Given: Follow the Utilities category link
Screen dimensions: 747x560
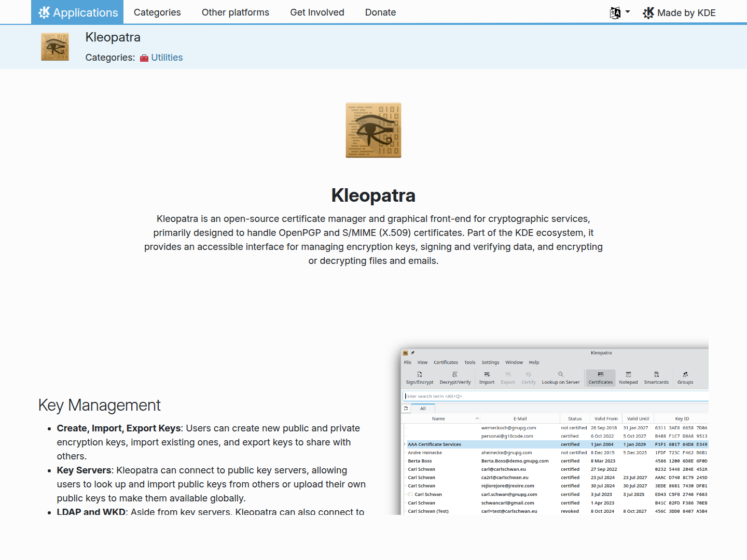Looking at the screenshot, I should pyautogui.click(x=167, y=58).
